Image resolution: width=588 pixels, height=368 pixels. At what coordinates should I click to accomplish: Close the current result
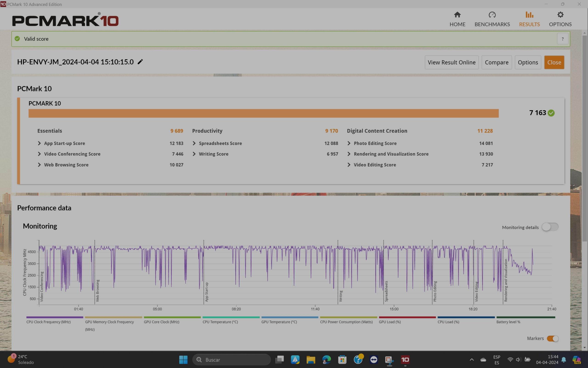tap(554, 62)
